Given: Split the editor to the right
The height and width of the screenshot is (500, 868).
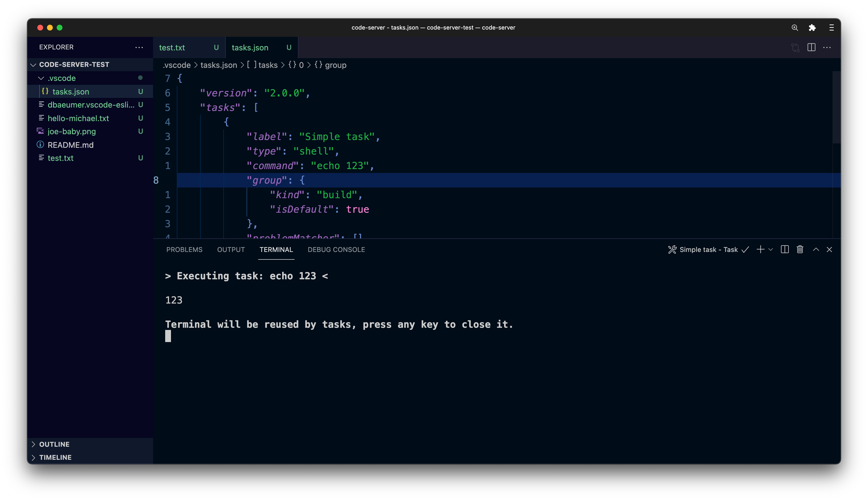Looking at the screenshot, I should click(811, 47).
